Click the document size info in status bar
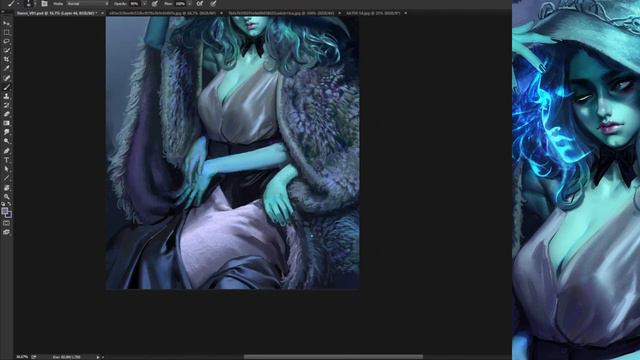Screen dimensions: 640x360 (66, 357)
